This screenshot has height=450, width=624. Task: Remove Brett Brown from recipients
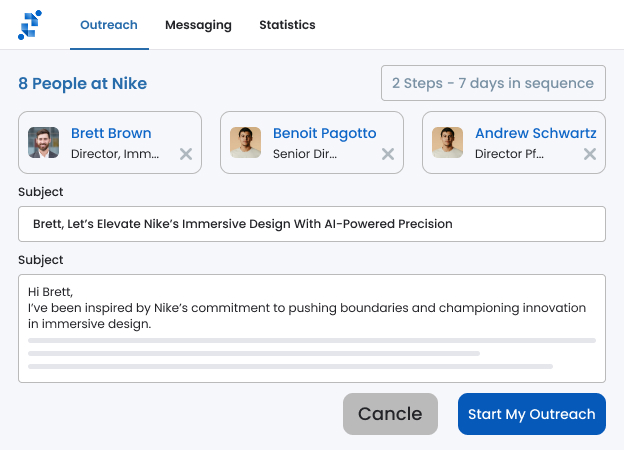(x=185, y=154)
